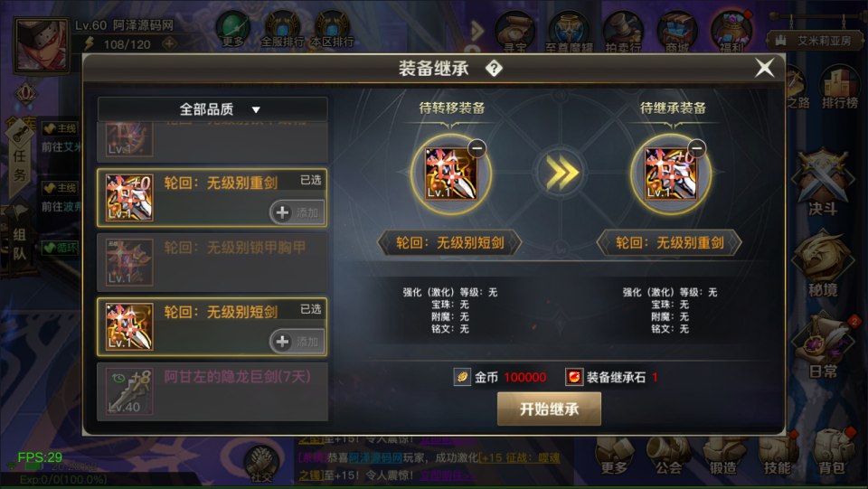Open the 决斗 crossed swords icon

point(823,184)
